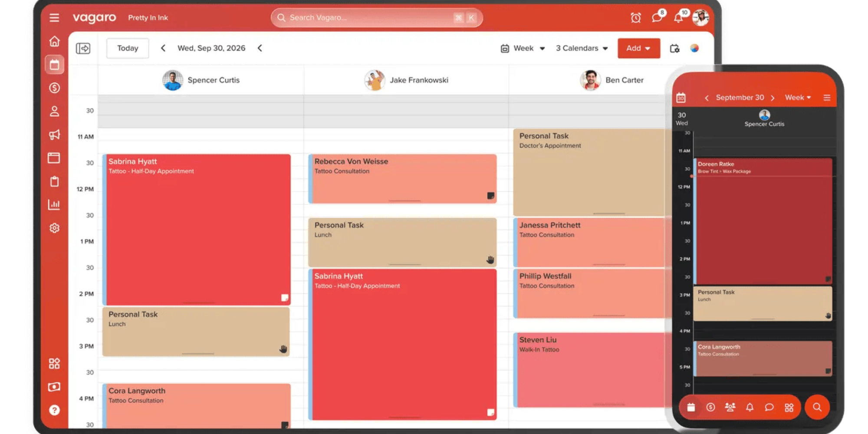Viewport: 868px width, 434px height.
Task: Select Spencer Curtis avatar in phone app
Action: point(764,115)
